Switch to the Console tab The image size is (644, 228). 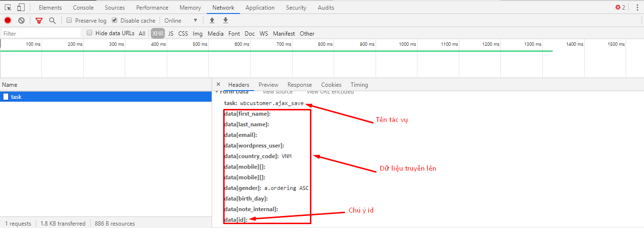[83, 7]
